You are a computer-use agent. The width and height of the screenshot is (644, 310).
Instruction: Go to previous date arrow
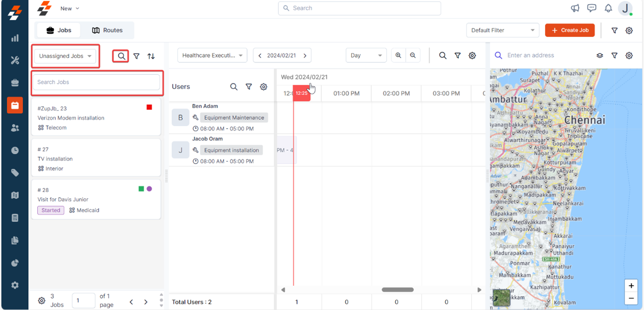260,55
